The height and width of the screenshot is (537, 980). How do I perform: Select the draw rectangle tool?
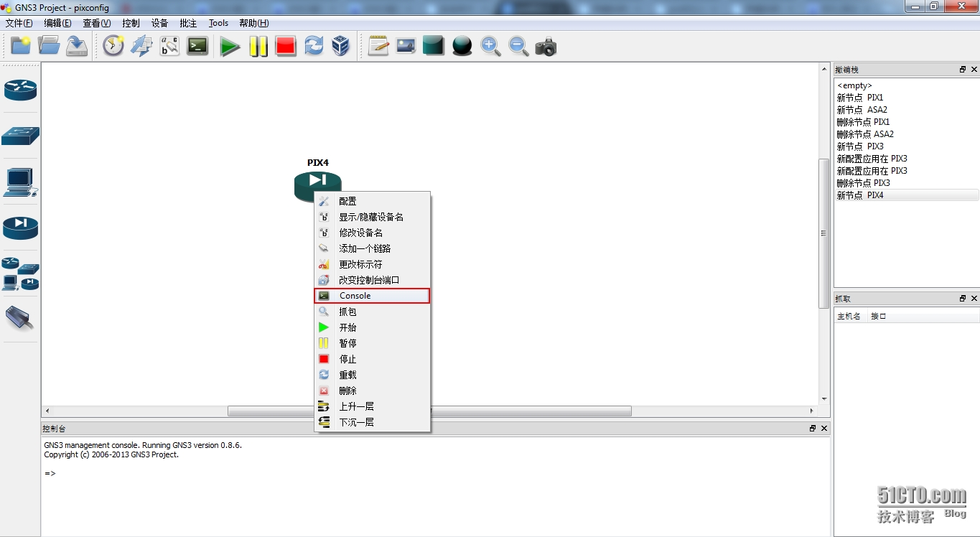tap(434, 46)
